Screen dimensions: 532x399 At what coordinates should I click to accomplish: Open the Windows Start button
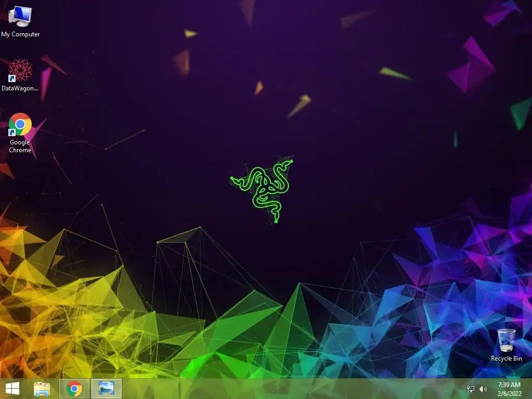click(x=12, y=389)
